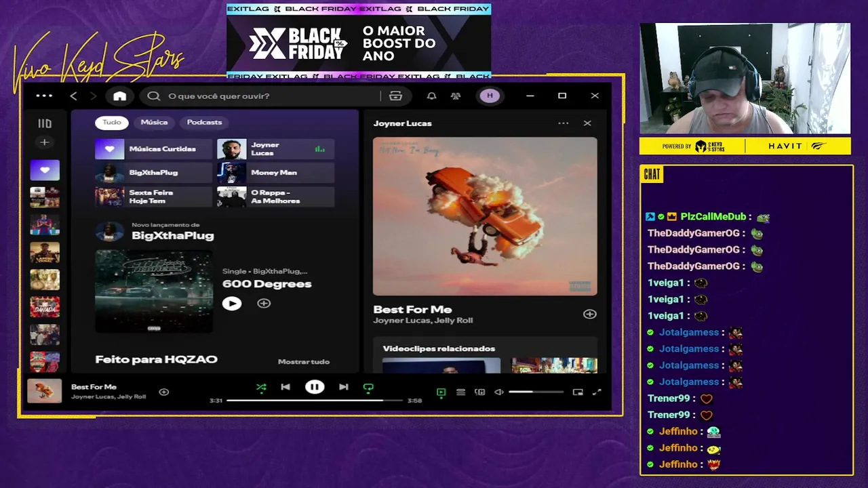The width and height of the screenshot is (868, 488).
Task: Go forward with the right arrow
Action: point(94,96)
